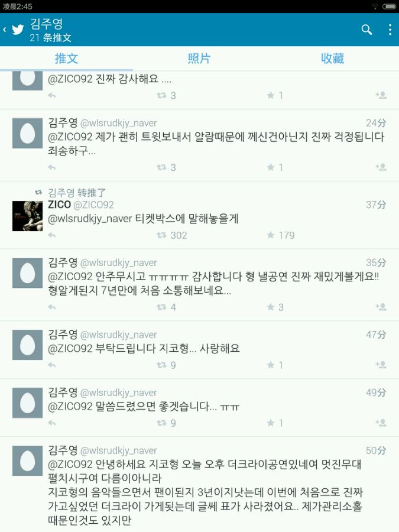Viewport: 399px width, 532px height.
Task: Select the 推文 tab
Action: 66,59
